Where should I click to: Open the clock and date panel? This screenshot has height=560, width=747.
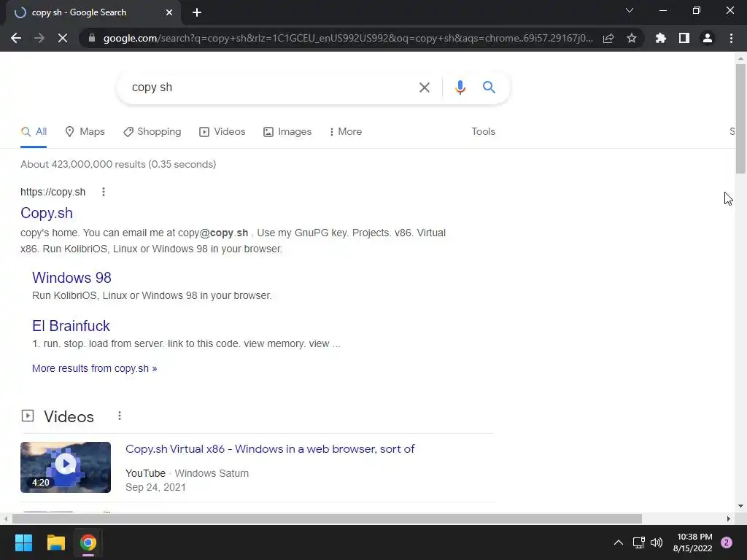[693, 542]
